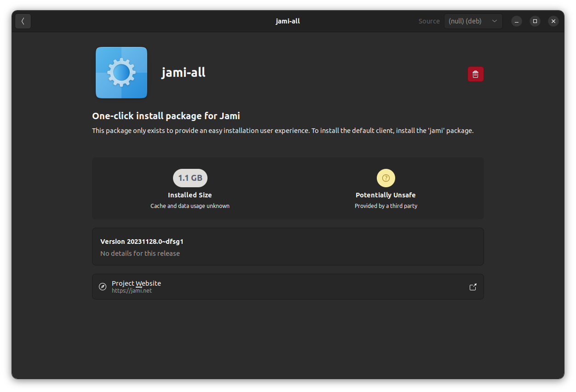Click the compass icon beside Project Website
The image size is (576, 392).
pyautogui.click(x=103, y=286)
